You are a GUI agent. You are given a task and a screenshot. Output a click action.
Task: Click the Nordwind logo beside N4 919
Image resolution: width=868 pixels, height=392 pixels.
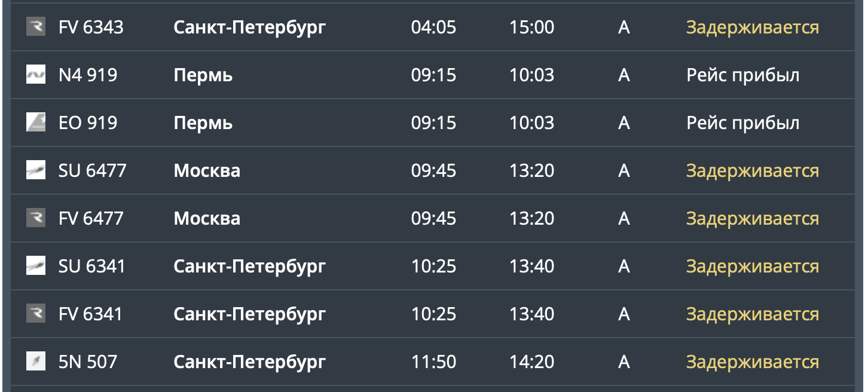pos(36,75)
